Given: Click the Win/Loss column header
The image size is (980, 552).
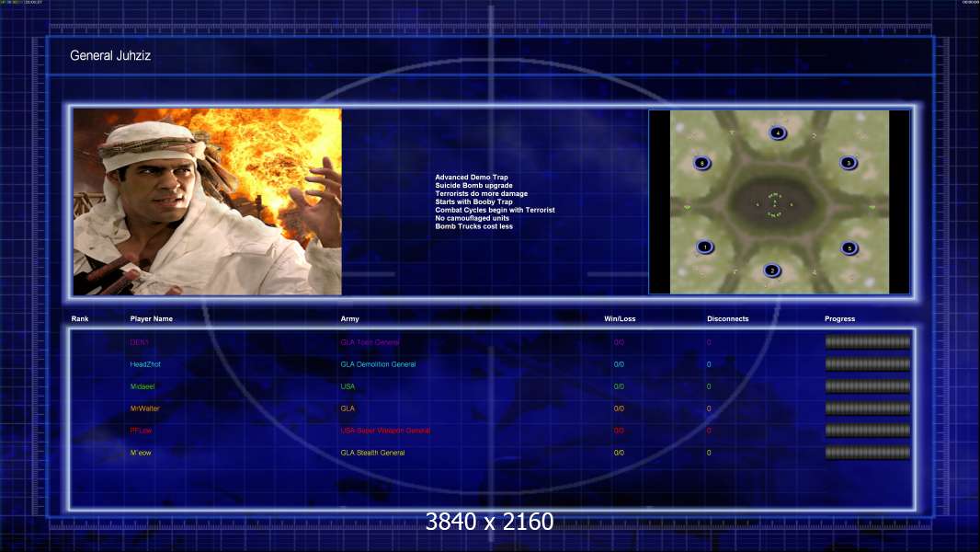Looking at the screenshot, I should pos(620,319).
